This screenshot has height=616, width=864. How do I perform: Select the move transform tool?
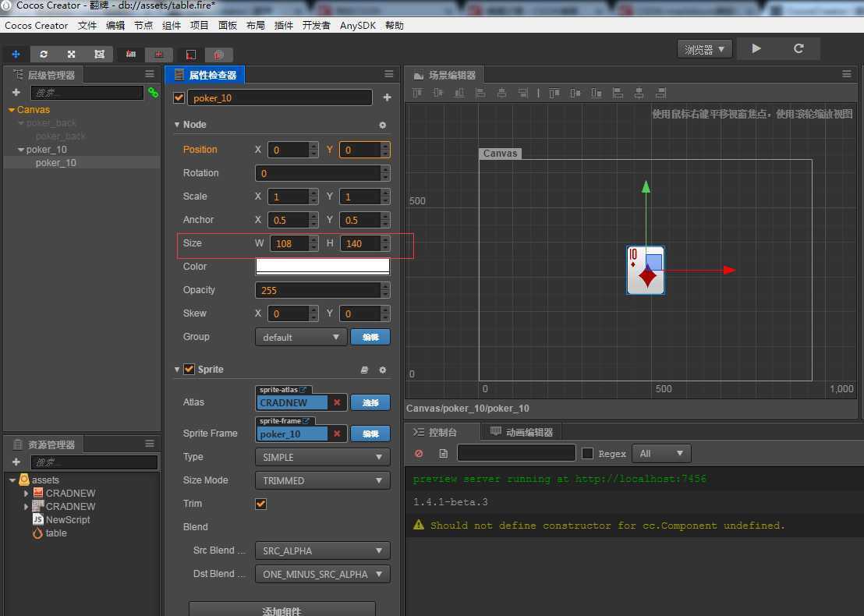click(x=16, y=55)
